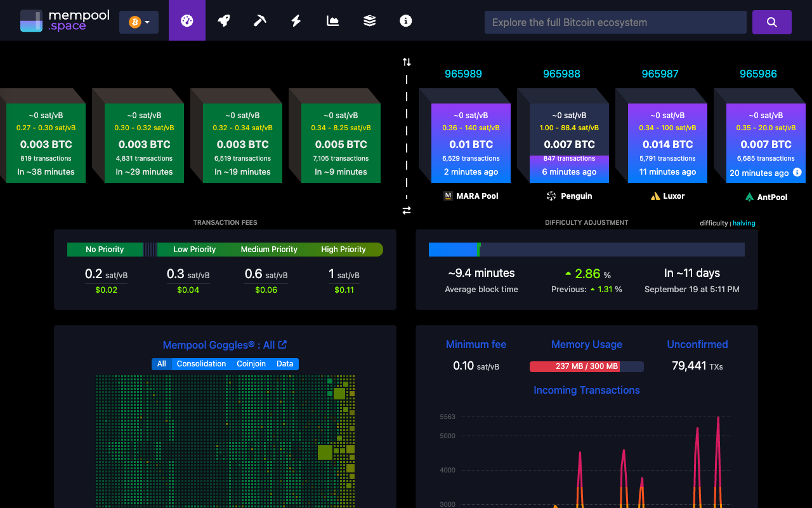Image resolution: width=812 pixels, height=508 pixels.
Task: Open the Accelerator rocket icon
Action: tap(223, 20)
